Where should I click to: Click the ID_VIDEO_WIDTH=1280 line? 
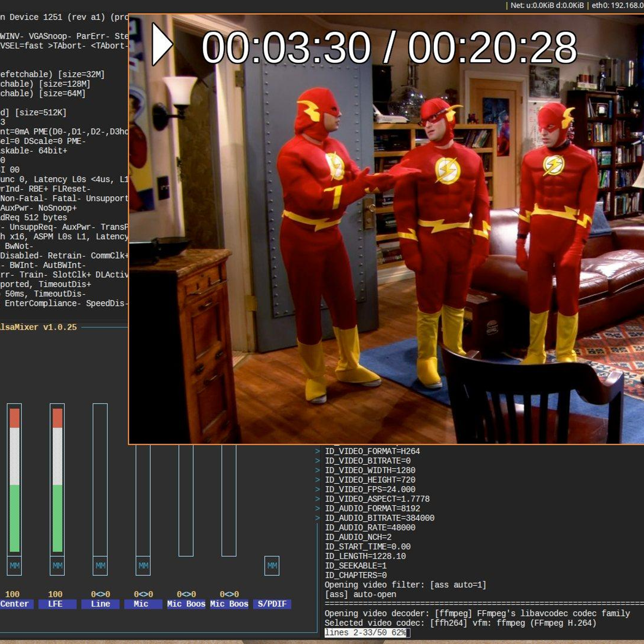(370, 470)
